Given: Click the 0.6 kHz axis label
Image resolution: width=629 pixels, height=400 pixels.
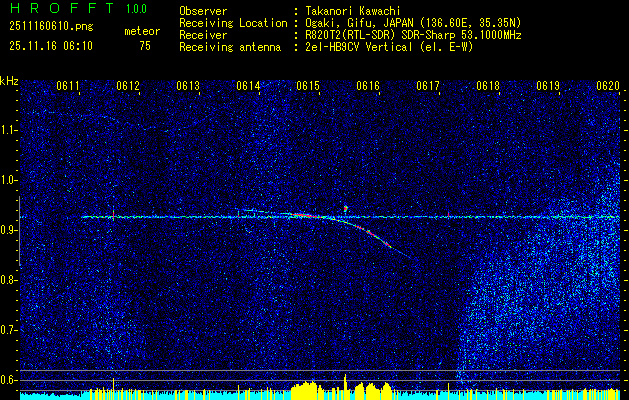Looking at the screenshot, I should 9,380.
